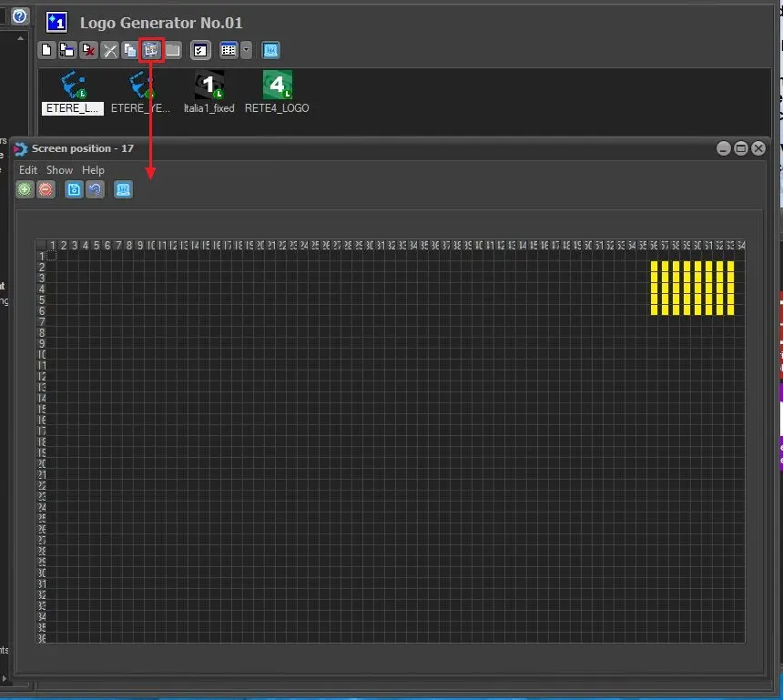Toggle the checklist icon in Logo Generator toolbar
This screenshot has height=700, width=783.
201,51
